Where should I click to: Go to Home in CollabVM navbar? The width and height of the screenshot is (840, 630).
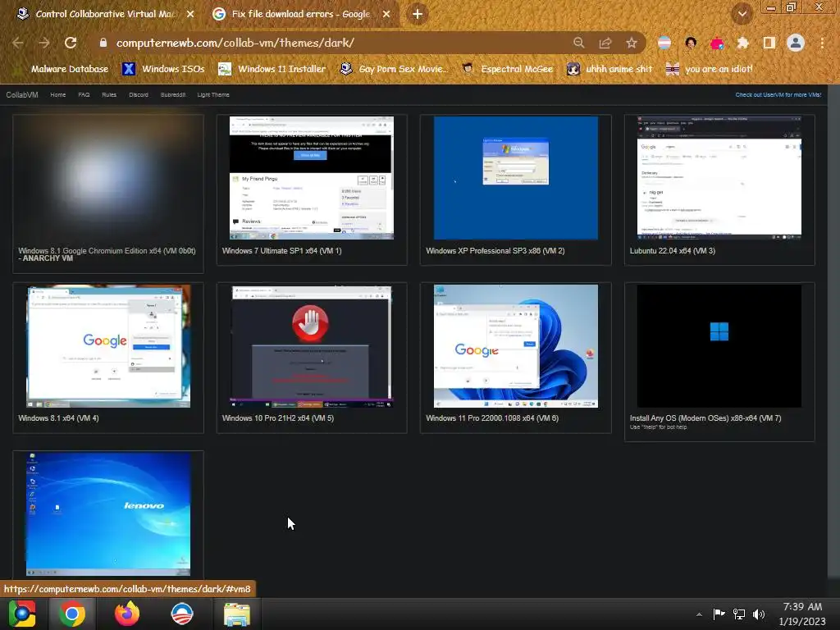click(x=58, y=95)
